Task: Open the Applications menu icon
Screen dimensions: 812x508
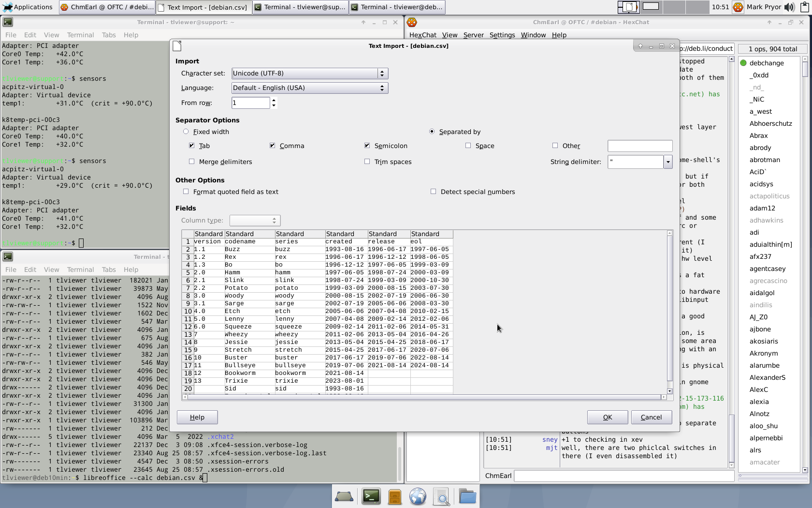Action: click(x=7, y=7)
